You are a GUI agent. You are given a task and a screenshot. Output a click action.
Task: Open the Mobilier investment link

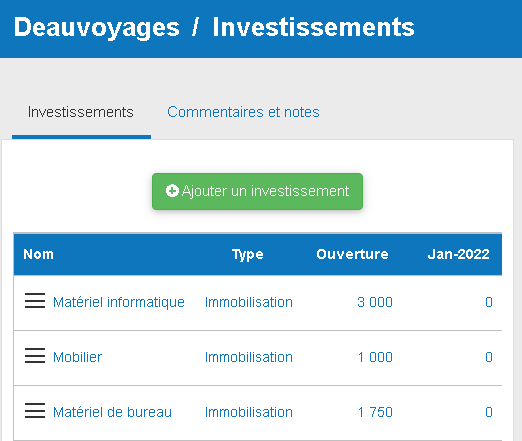pos(77,357)
